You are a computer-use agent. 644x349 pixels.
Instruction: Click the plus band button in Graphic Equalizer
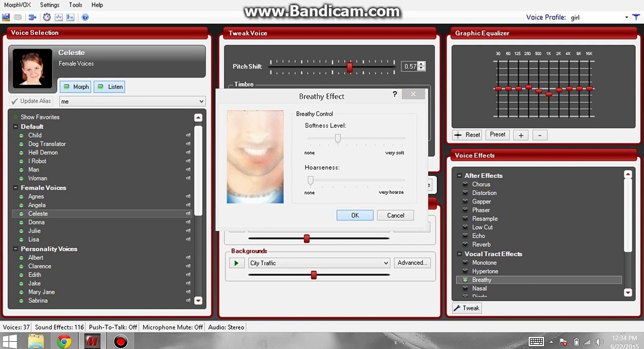[521, 135]
